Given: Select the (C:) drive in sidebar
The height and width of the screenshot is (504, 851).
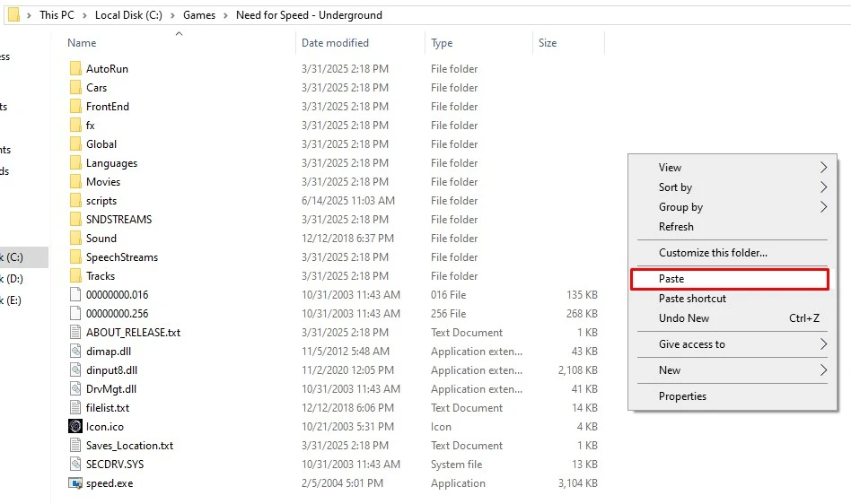Looking at the screenshot, I should 24,256.
